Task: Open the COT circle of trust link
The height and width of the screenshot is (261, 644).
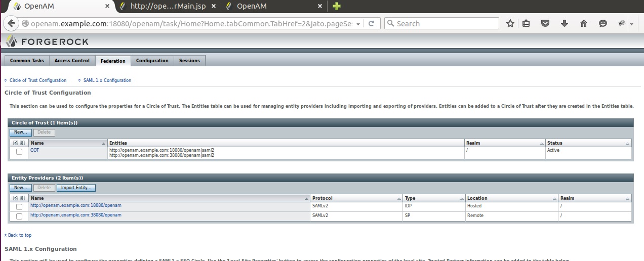Action: point(34,150)
